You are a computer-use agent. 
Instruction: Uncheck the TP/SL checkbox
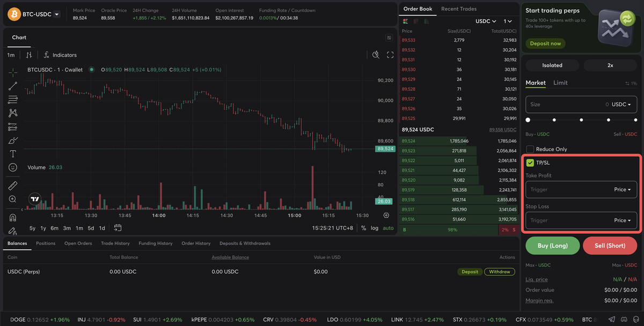[530, 162]
